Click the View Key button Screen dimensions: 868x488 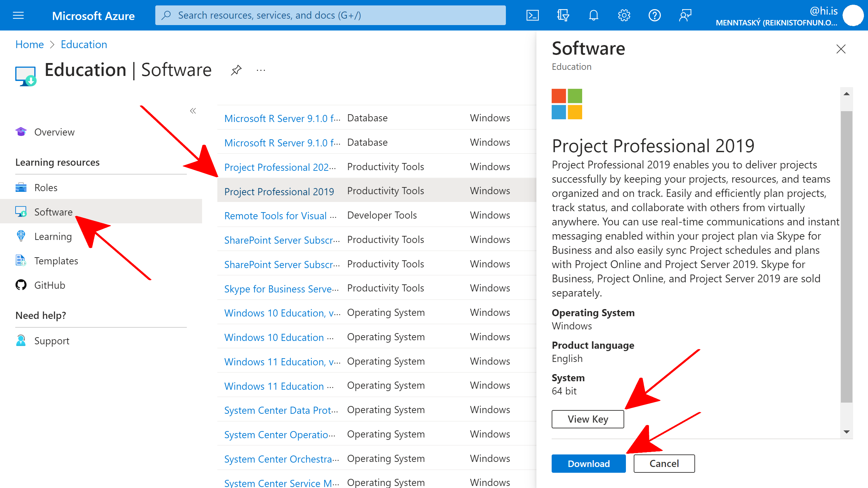point(588,419)
